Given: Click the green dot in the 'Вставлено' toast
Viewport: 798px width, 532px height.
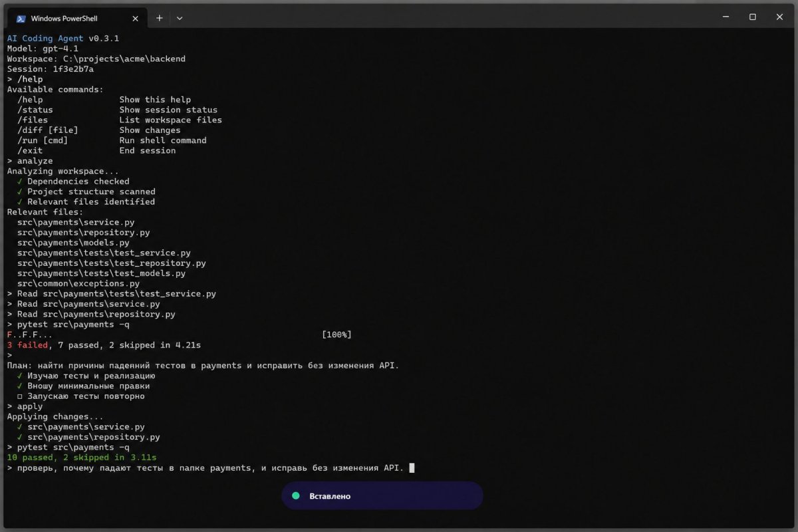Looking at the screenshot, I should [296, 496].
